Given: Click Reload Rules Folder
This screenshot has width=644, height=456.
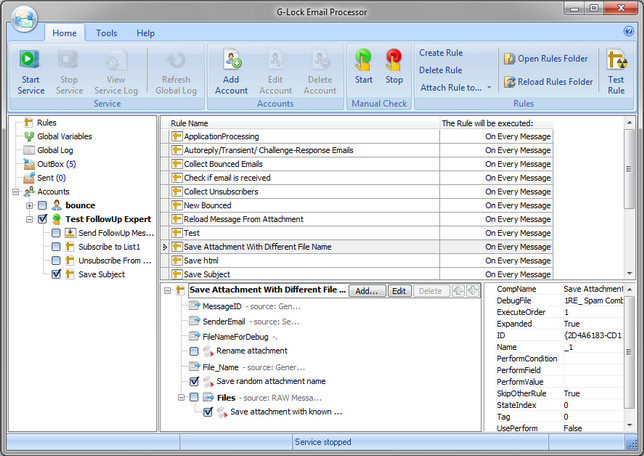Looking at the screenshot, I should click(x=548, y=82).
